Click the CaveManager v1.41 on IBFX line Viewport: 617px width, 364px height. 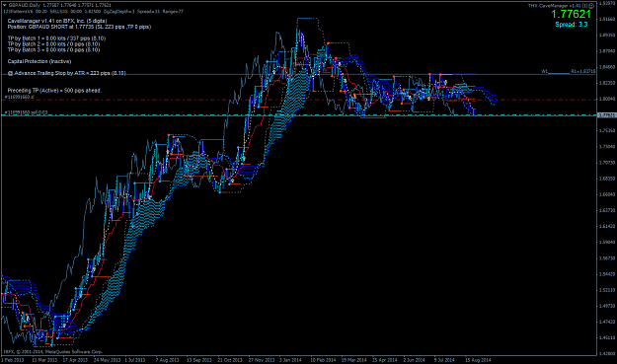[x=57, y=21]
